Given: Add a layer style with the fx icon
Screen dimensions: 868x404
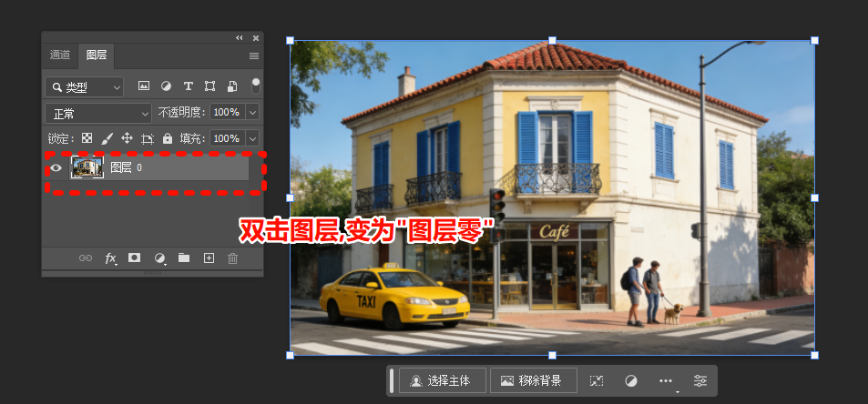Looking at the screenshot, I should (x=110, y=258).
